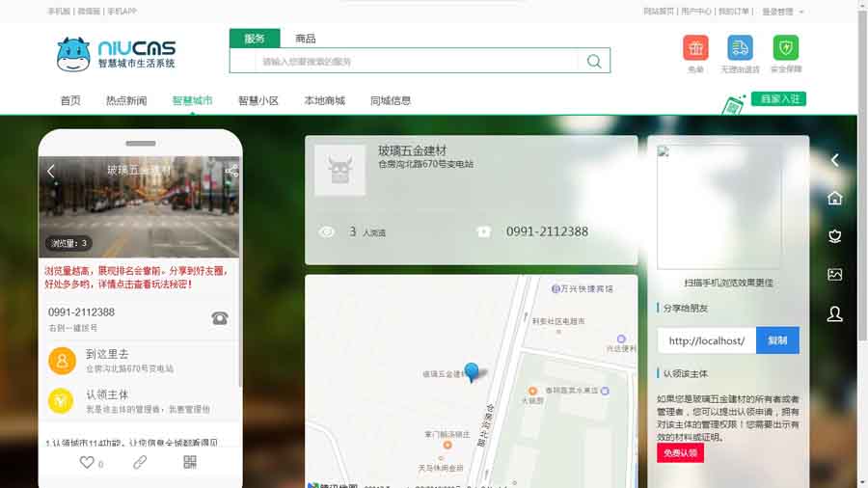Click the picture gallery icon in right sidebar
Image resolution: width=868 pixels, height=488 pixels.
pos(835,275)
